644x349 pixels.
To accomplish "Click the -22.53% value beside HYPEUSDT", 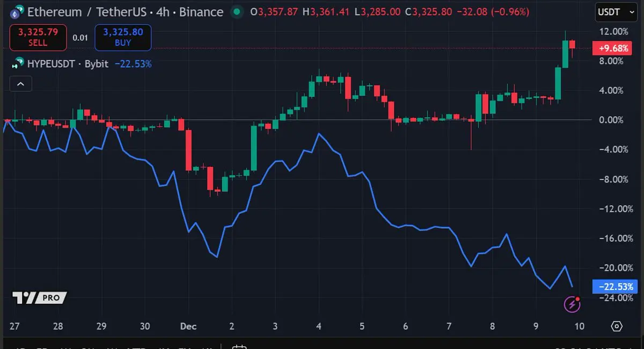I will [x=133, y=64].
